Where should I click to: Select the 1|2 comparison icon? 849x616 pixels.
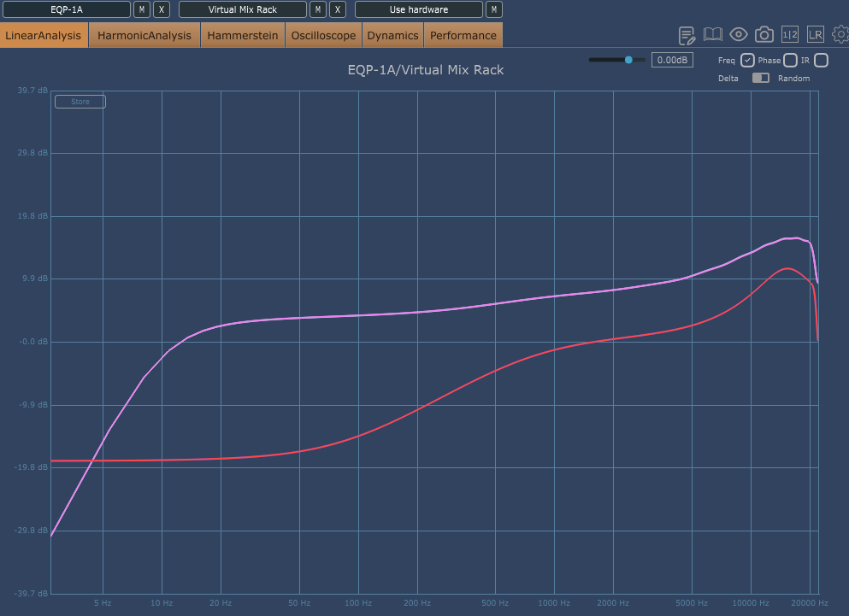pos(791,34)
